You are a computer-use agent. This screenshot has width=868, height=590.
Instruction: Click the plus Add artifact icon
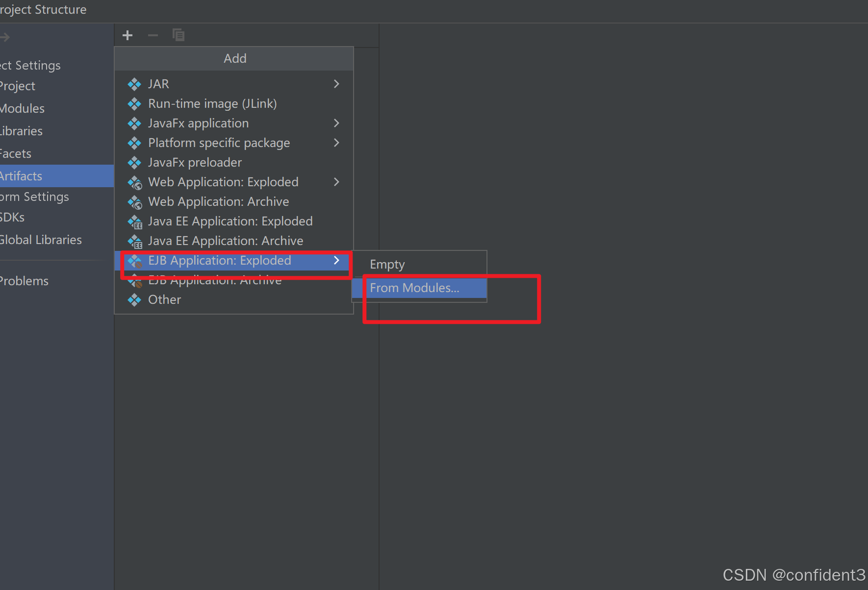(128, 35)
